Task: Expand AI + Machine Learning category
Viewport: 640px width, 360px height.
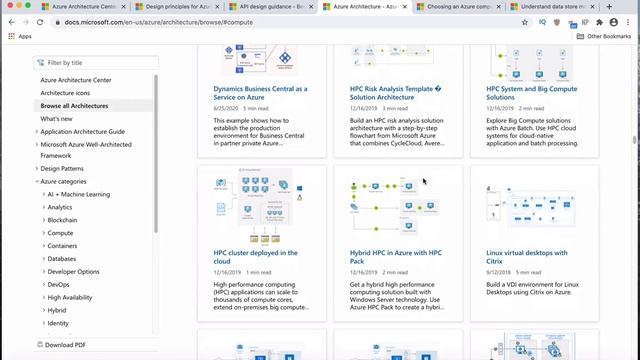Action: point(44,194)
